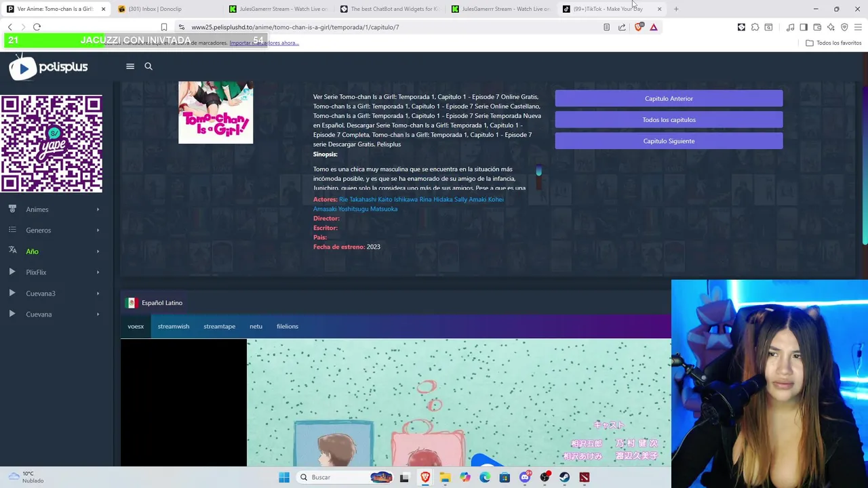
Task: Click the address bar URL
Action: pyautogui.click(x=295, y=27)
